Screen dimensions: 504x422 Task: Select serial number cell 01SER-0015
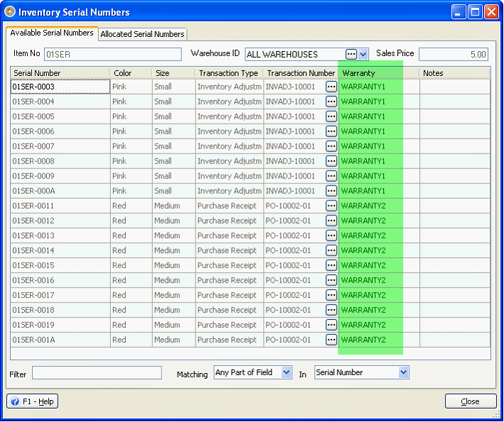tap(60, 265)
